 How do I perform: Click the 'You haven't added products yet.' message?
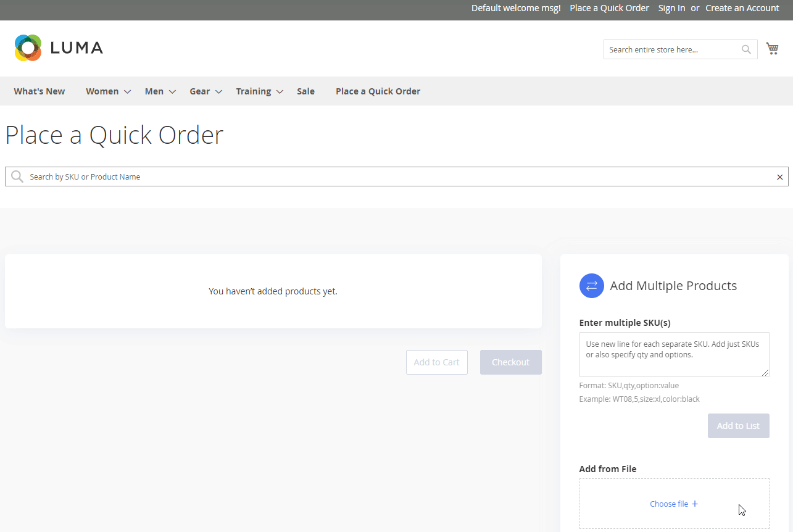(x=273, y=291)
